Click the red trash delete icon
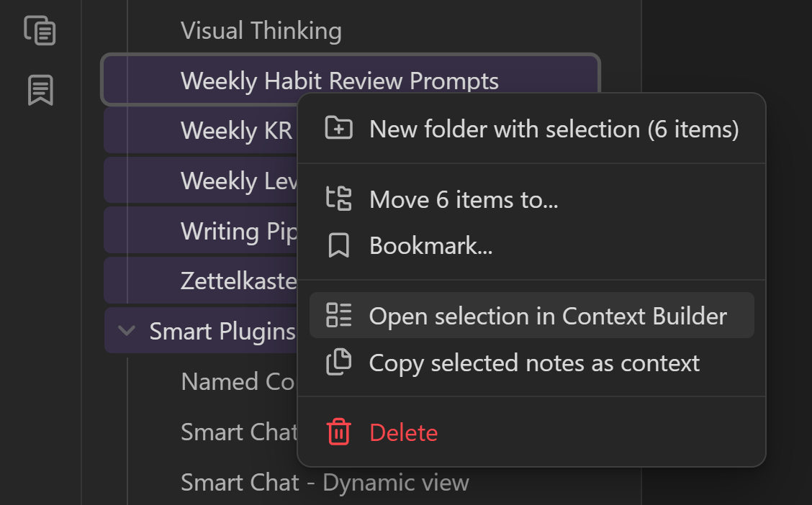The width and height of the screenshot is (812, 505). point(338,432)
